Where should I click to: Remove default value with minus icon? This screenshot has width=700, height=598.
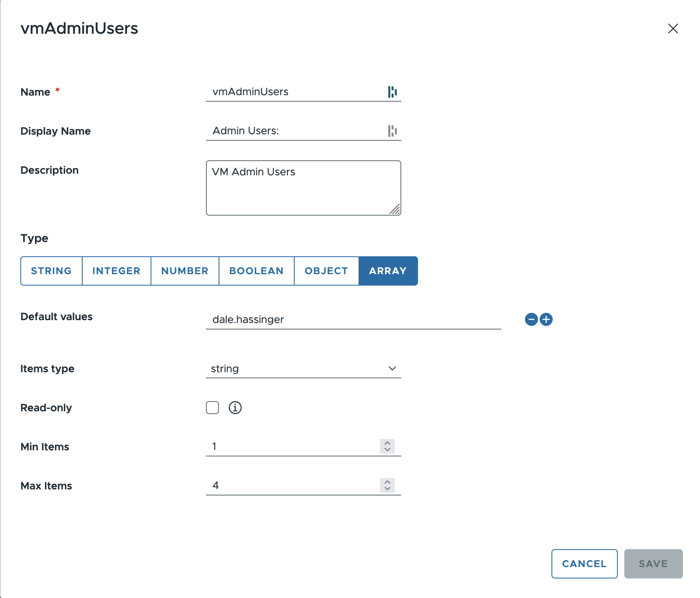[531, 319]
